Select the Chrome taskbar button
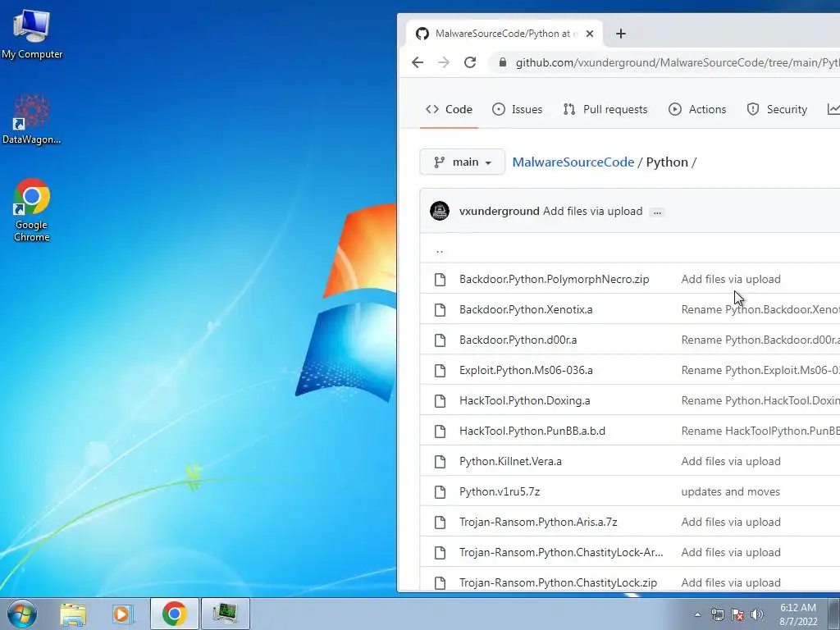This screenshot has width=840, height=630. click(x=174, y=614)
